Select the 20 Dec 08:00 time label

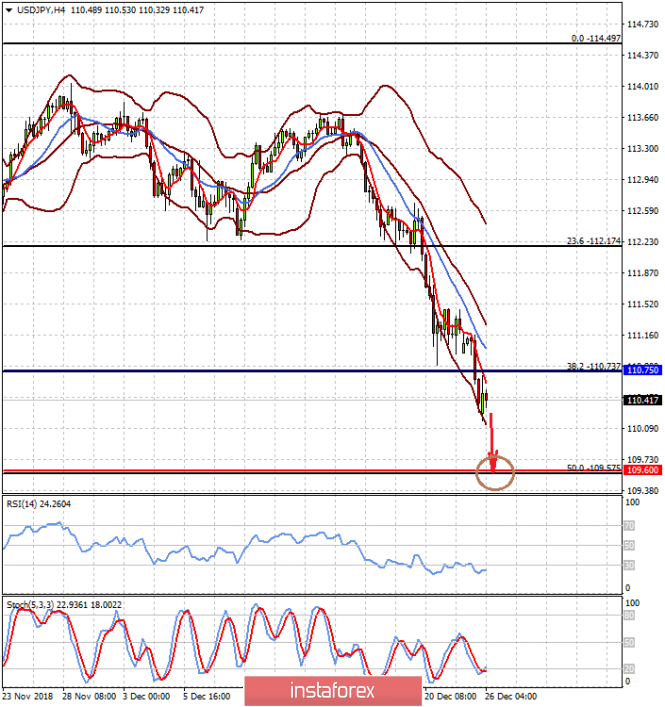pyautogui.click(x=450, y=697)
